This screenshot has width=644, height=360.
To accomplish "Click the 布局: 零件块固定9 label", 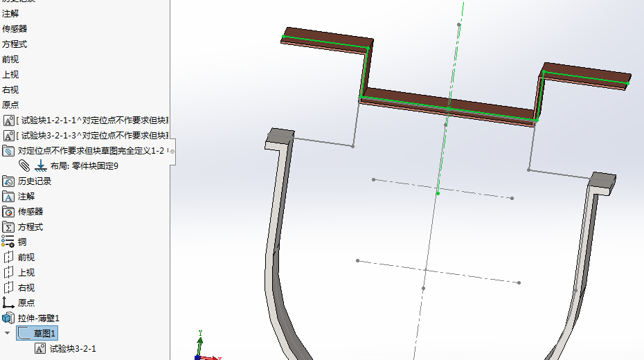I will point(84,166).
